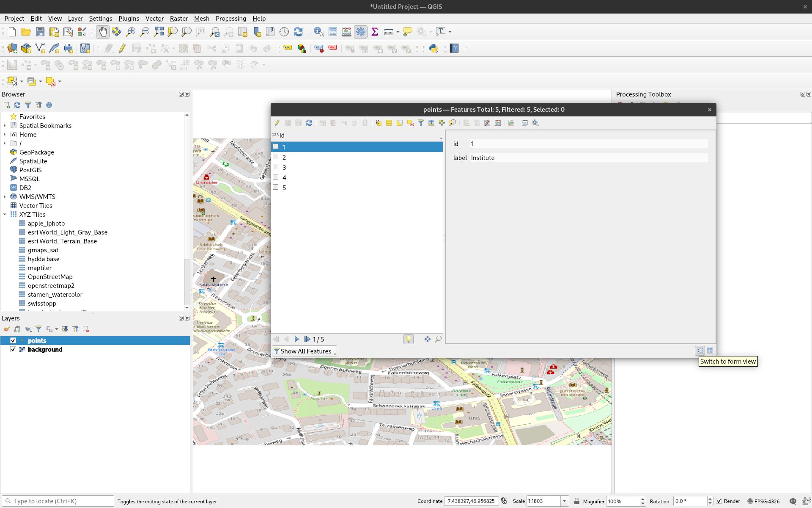Refresh the Browser panel
This screenshot has height=508, width=812.
pyautogui.click(x=17, y=105)
